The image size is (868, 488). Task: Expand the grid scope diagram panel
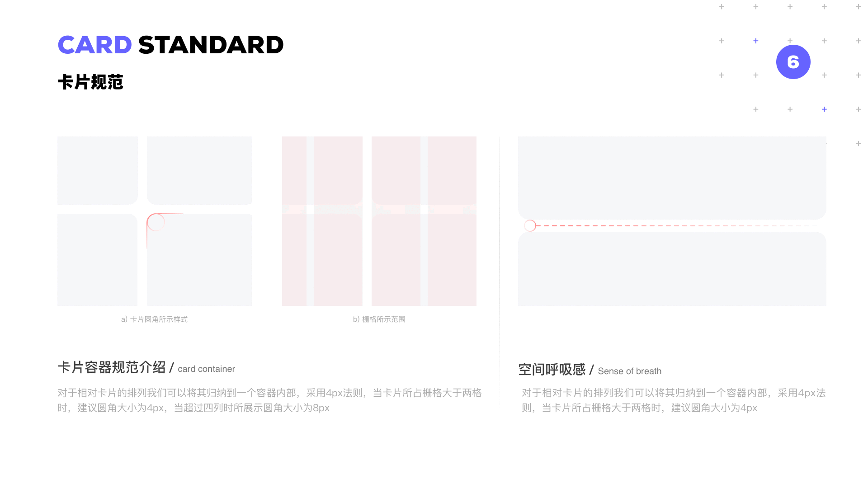379,221
